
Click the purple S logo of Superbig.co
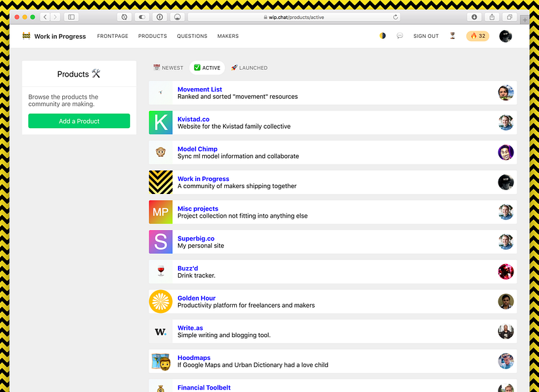(160, 242)
